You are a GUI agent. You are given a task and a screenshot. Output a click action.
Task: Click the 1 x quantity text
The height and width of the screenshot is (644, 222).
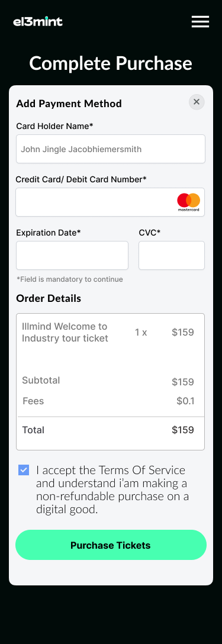(141, 332)
